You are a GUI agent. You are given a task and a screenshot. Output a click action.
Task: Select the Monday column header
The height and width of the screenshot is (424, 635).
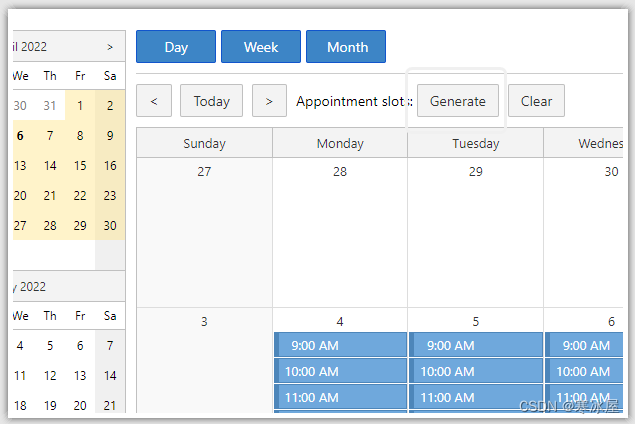[340, 143]
